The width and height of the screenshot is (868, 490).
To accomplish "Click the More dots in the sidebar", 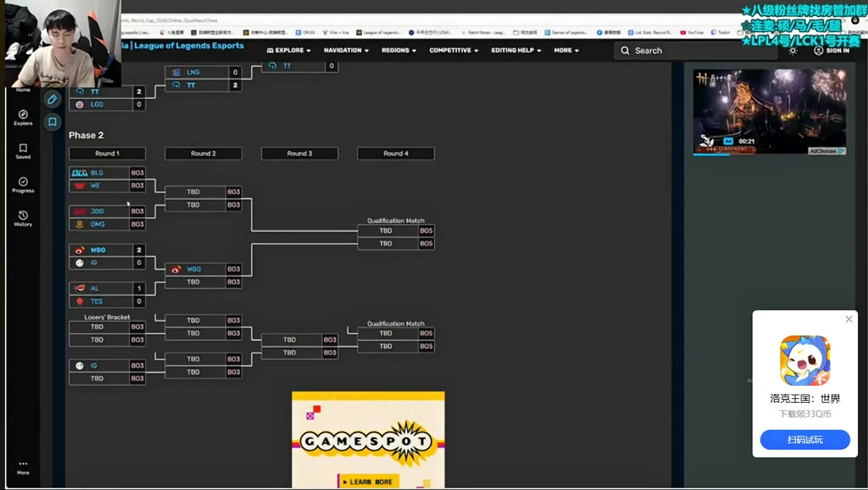I will (x=23, y=467).
